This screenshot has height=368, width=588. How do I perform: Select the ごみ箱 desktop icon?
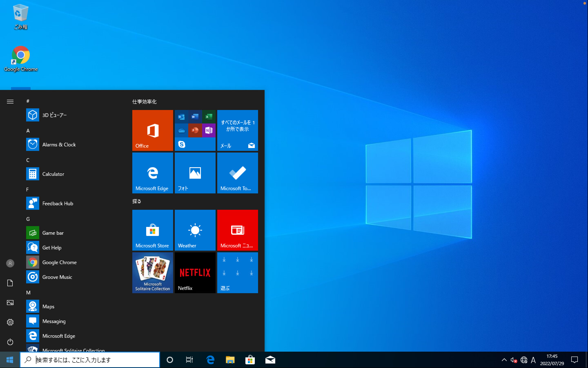tap(21, 17)
